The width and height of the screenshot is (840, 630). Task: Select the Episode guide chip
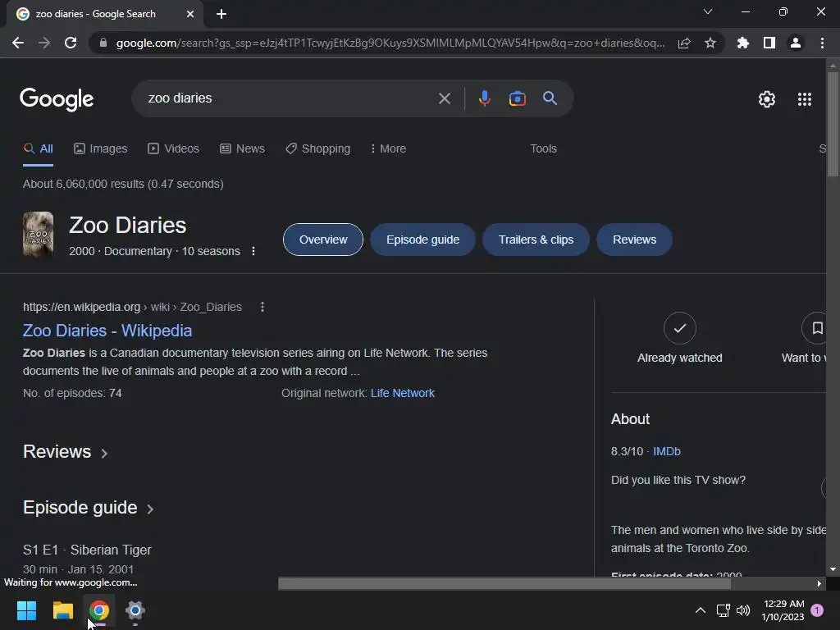coord(422,240)
